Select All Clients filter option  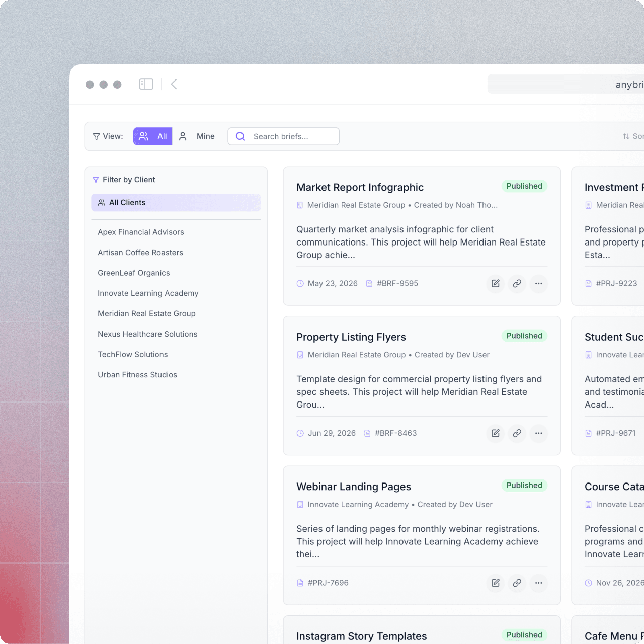(x=176, y=202)
